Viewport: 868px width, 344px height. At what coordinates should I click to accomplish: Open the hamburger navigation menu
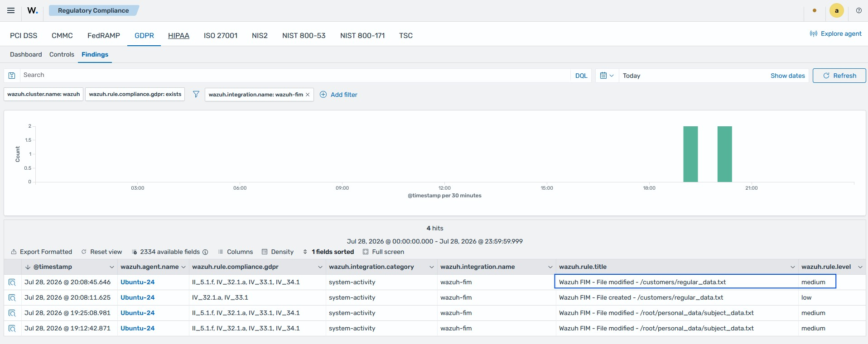pos(11,10)
